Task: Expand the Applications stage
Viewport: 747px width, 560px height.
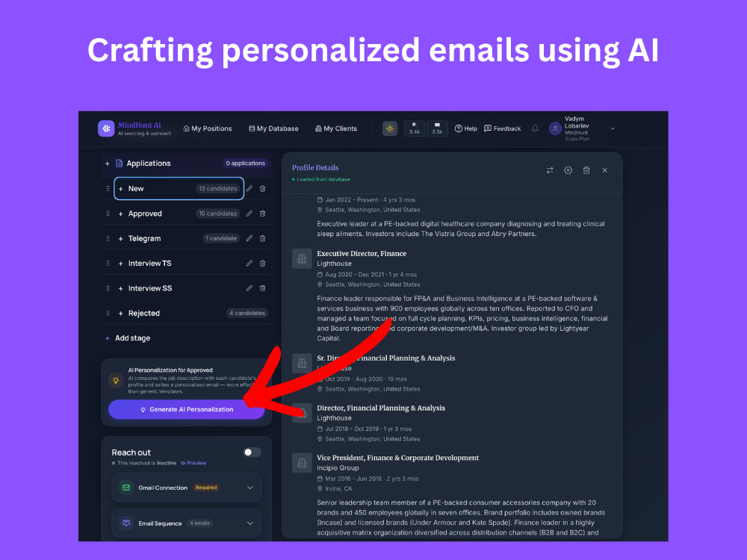Action: coord(107,164)
